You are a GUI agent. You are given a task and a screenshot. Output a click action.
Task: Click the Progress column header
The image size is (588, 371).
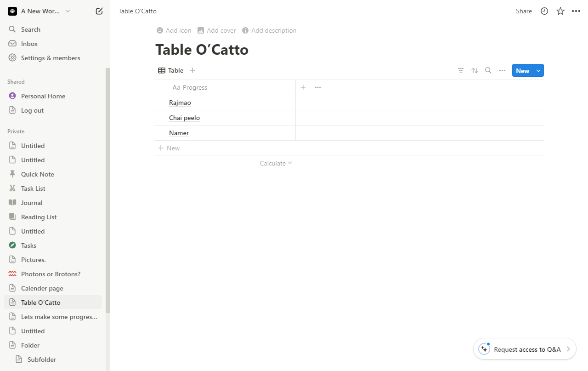(x=225, y=87)
